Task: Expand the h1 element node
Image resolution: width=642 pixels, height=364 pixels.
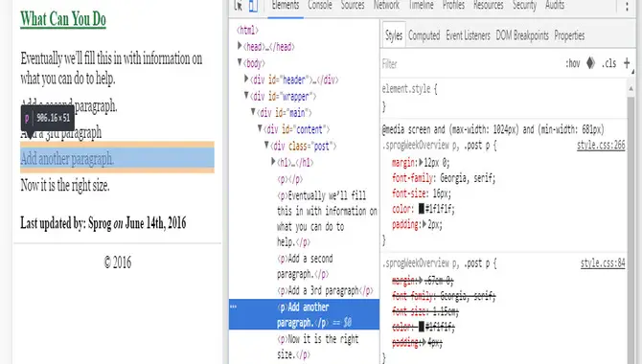Action: point(273,161)
